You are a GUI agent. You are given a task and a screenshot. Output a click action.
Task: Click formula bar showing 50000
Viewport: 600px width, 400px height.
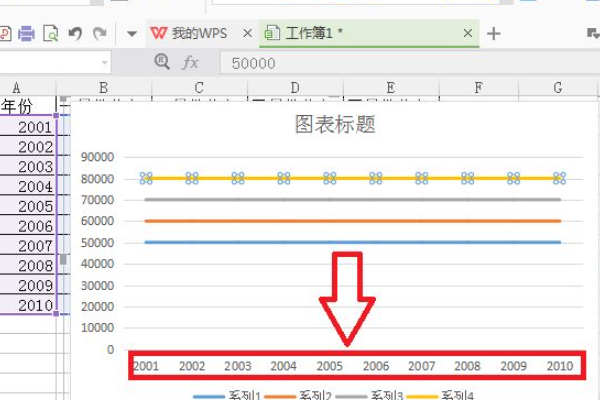[409, 63]
